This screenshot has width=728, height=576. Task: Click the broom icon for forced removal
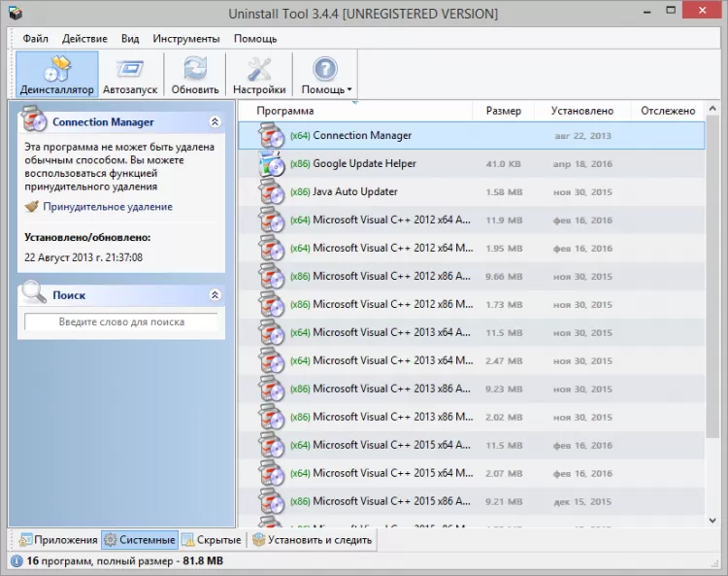pyautogui.click(x=32, y=207)
